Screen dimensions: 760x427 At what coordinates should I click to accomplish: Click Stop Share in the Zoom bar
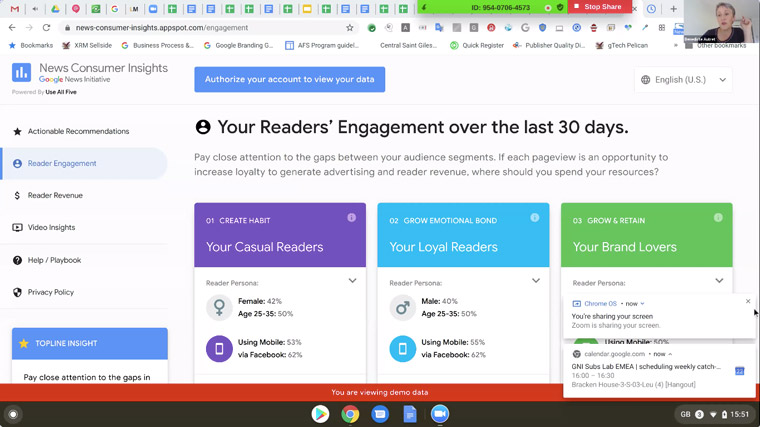click(600, 7)
